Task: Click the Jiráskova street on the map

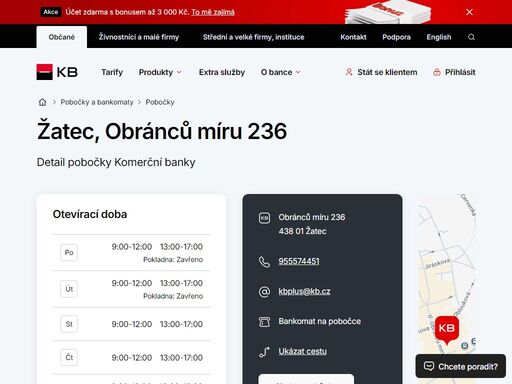Action: coord(437,263)
